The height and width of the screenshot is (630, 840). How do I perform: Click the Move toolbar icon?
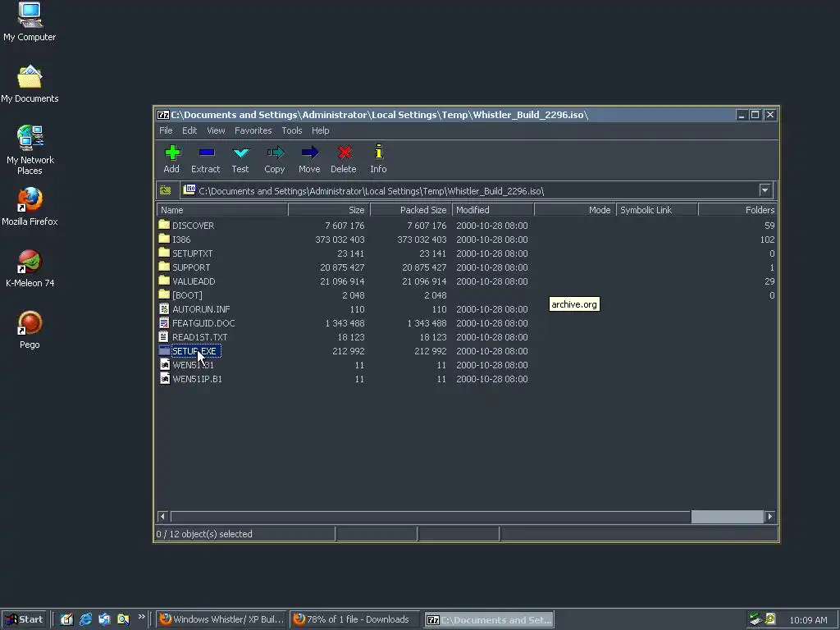(309, 153)
